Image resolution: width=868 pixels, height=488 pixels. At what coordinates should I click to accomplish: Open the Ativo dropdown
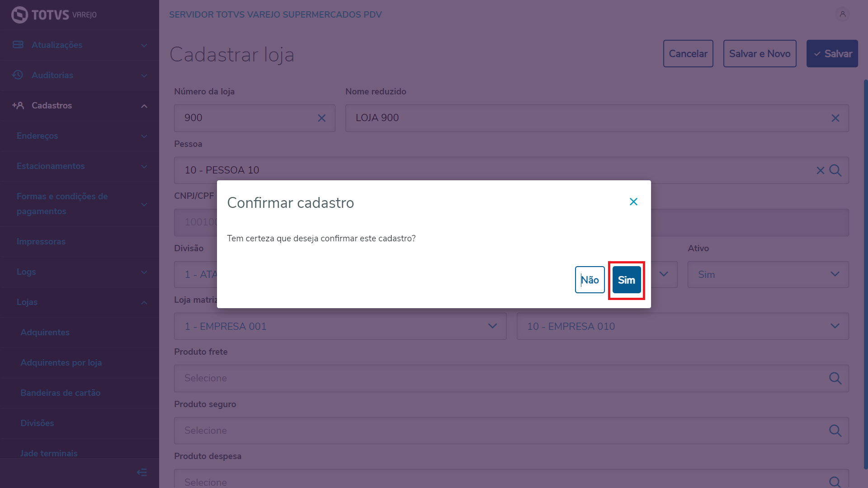768,275
